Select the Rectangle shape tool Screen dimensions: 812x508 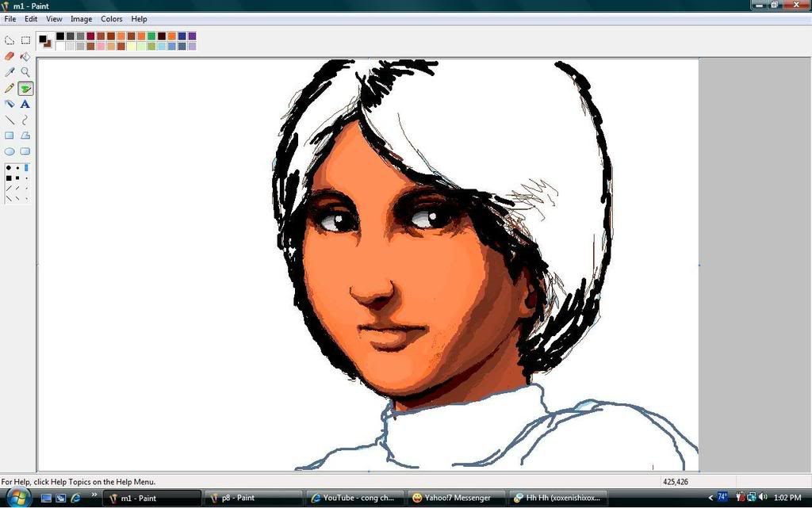pyautogui.click(x=10, y=136)
